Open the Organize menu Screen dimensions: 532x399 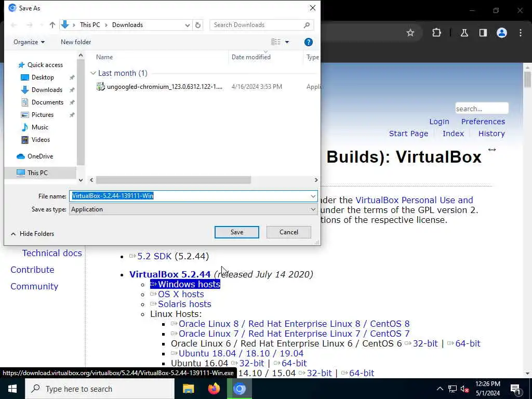click(x=29, y=42)
